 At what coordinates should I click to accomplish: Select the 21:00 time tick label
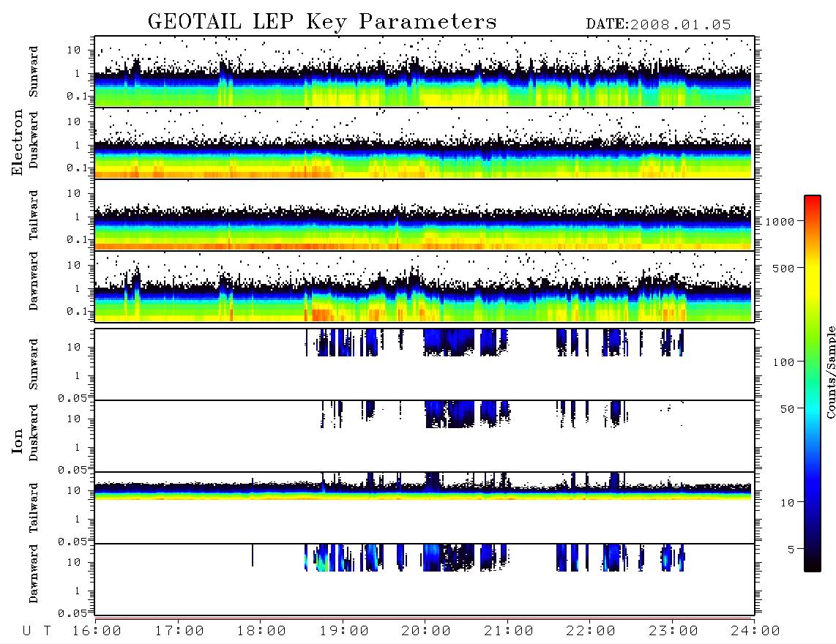coord(509,631)
